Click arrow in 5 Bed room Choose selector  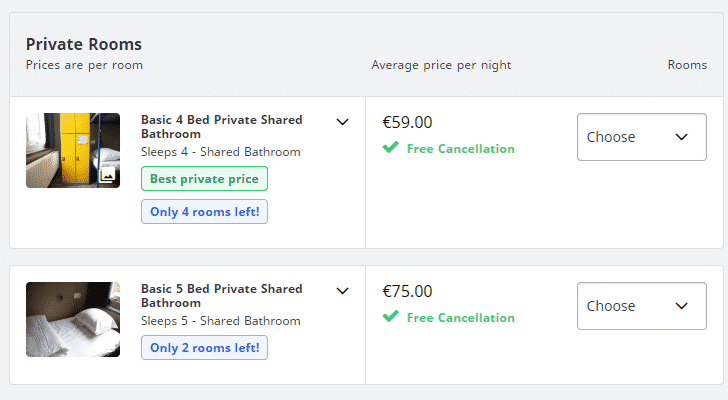pos(681,306)
